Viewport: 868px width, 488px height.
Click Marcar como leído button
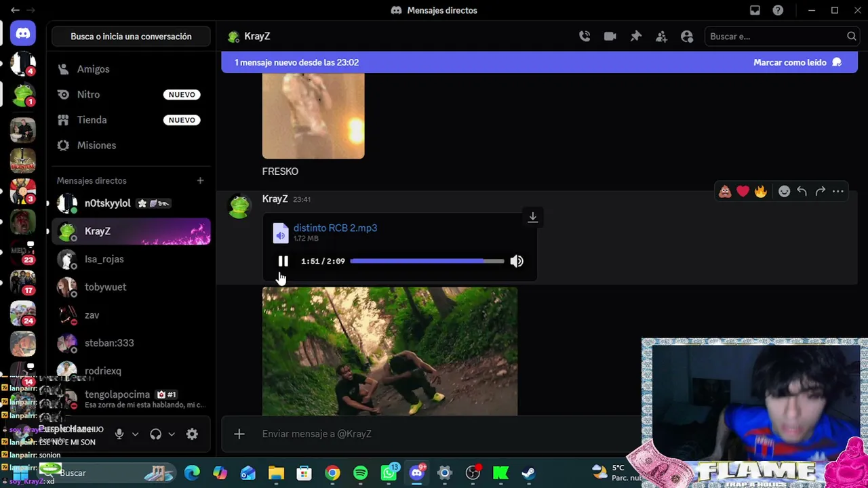coord(797,62)
